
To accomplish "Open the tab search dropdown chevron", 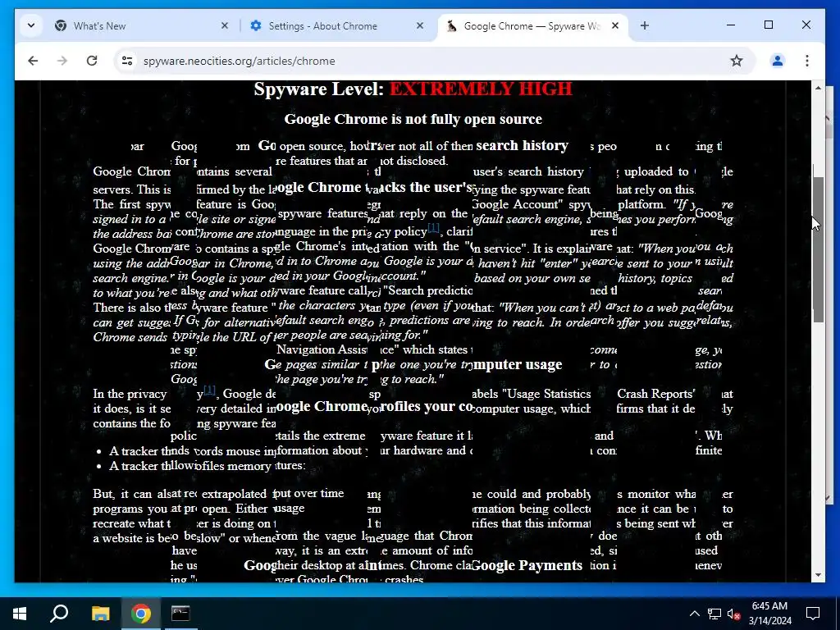I will point(31,25).
